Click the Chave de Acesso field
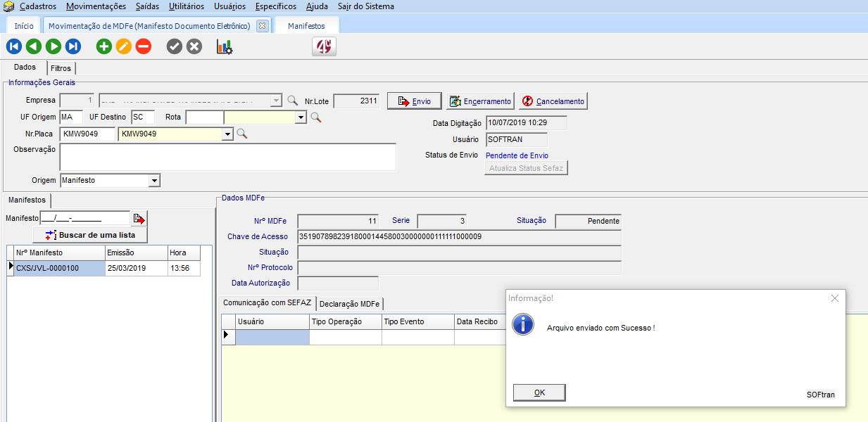This screenshot has width=868, height=422. point(460,236)
